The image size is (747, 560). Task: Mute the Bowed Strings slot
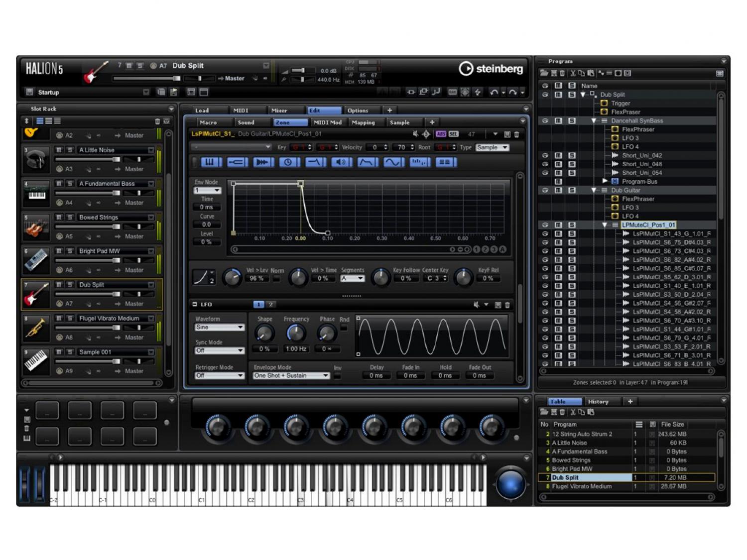(x=59, y=217)
